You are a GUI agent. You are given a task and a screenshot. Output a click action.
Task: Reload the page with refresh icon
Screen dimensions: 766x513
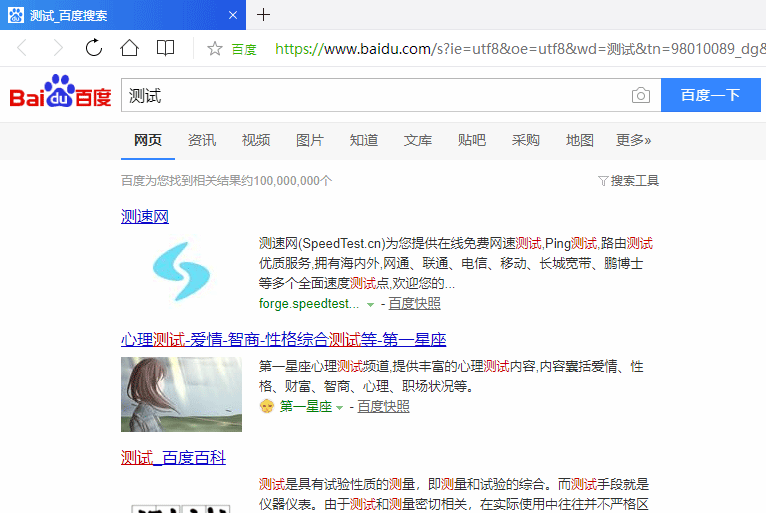pyautogui.click(x=94, y=48)
